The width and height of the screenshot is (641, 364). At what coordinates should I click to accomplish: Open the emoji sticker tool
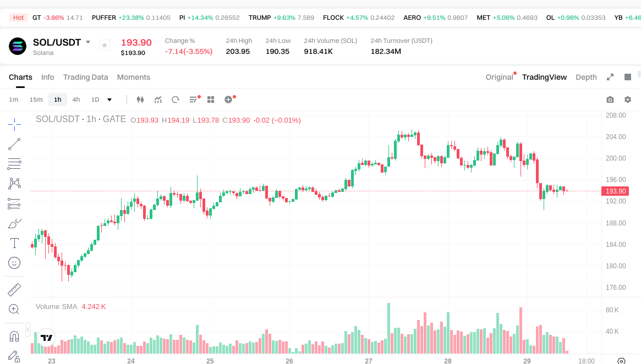14,263
